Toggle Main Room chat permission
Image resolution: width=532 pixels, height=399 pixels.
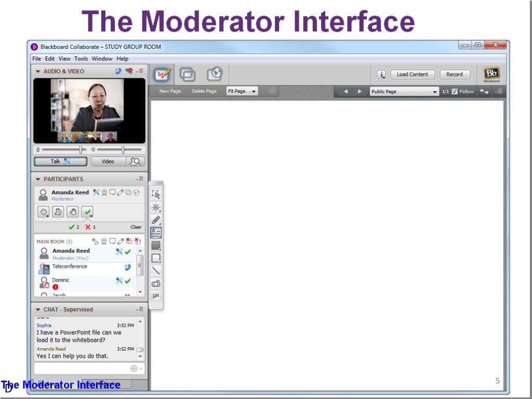click(x=112, y=241)
